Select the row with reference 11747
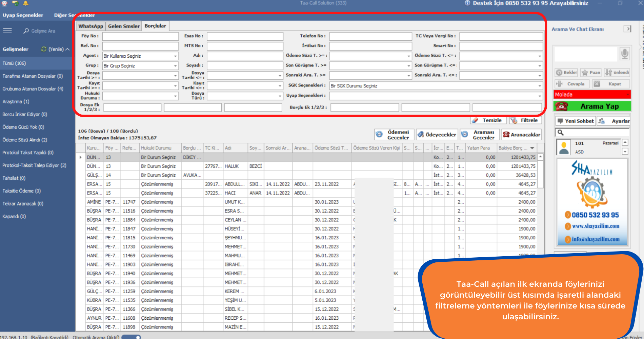This screenshot has height=339, width=644. pos(307,202)
